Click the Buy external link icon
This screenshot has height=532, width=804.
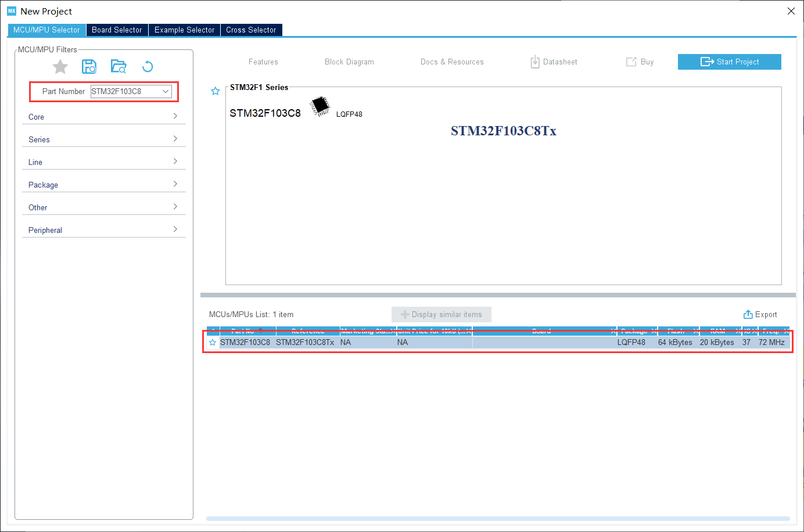pos(631,62)
